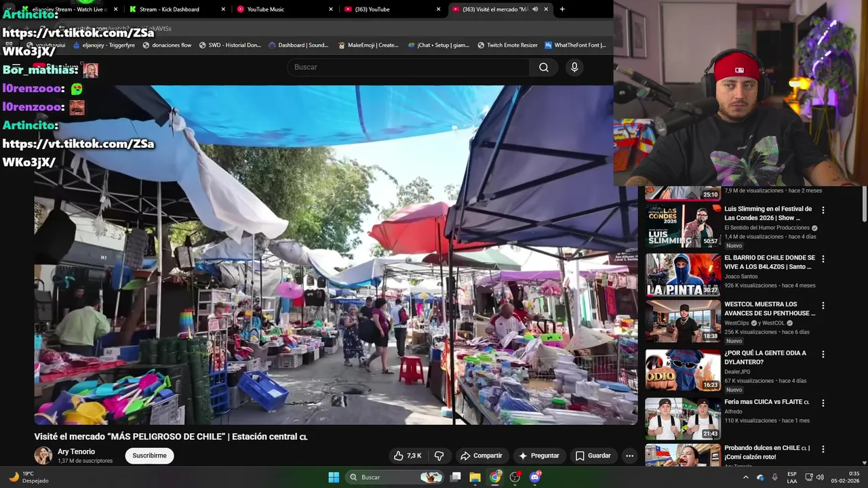Viewport: 868px width, 488px height.
Task: Close the YouTube Music tab
Action: point(331,9)
